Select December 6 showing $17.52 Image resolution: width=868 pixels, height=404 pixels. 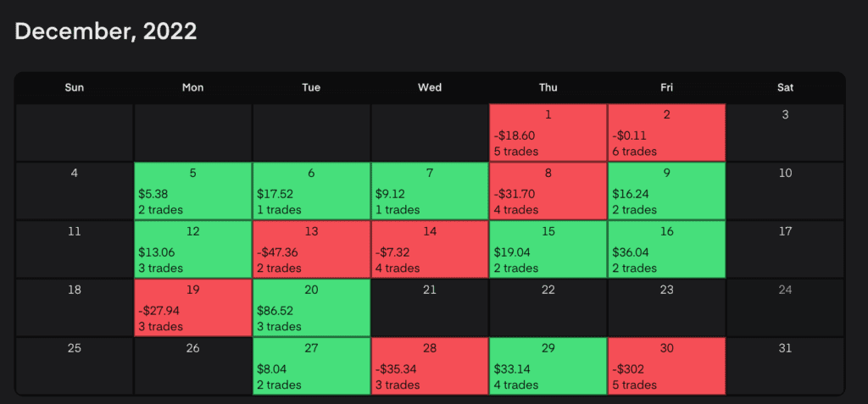[x=311, y=191]
